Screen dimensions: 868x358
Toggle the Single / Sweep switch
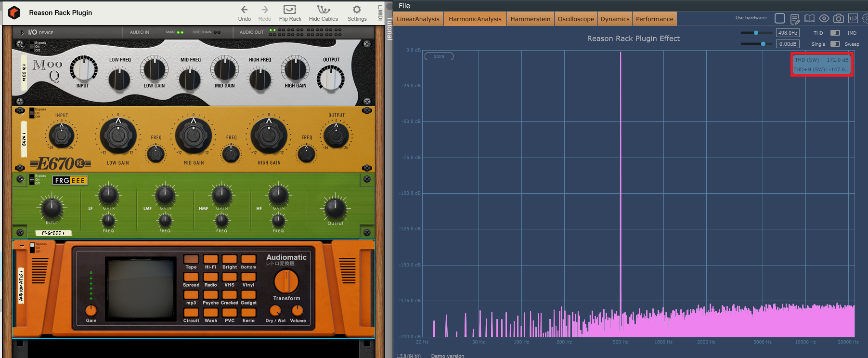[x=835, y=44]
